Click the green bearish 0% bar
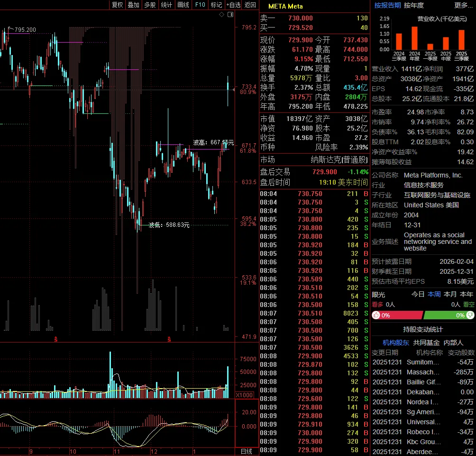The width and height of the screenshot is (476, 456). (x=449, y=315)
